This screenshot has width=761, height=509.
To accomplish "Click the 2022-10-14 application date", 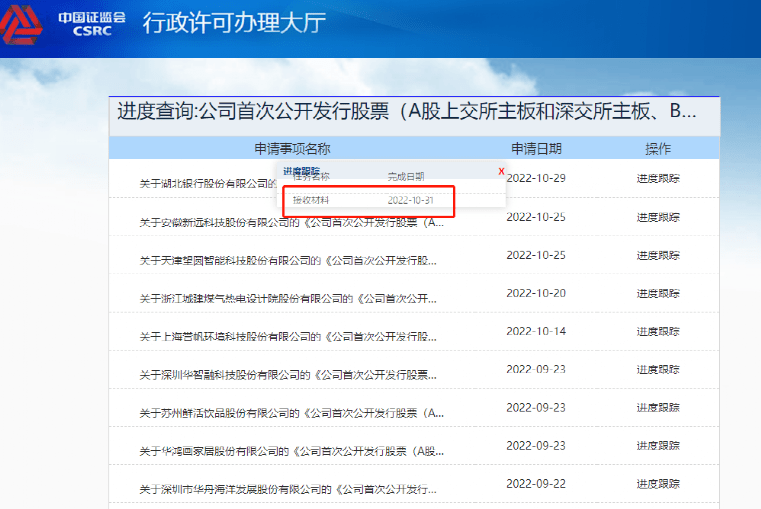I will (x=536, y=331).
